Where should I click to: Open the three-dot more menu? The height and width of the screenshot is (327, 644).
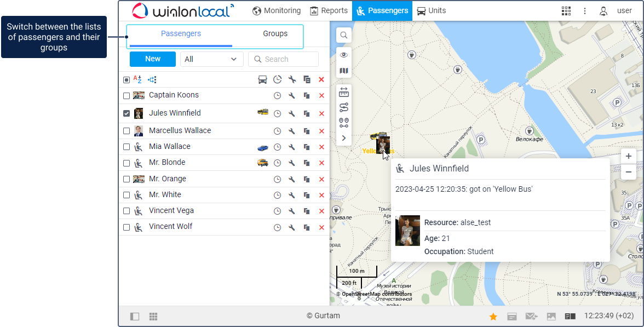coord(585,11)
